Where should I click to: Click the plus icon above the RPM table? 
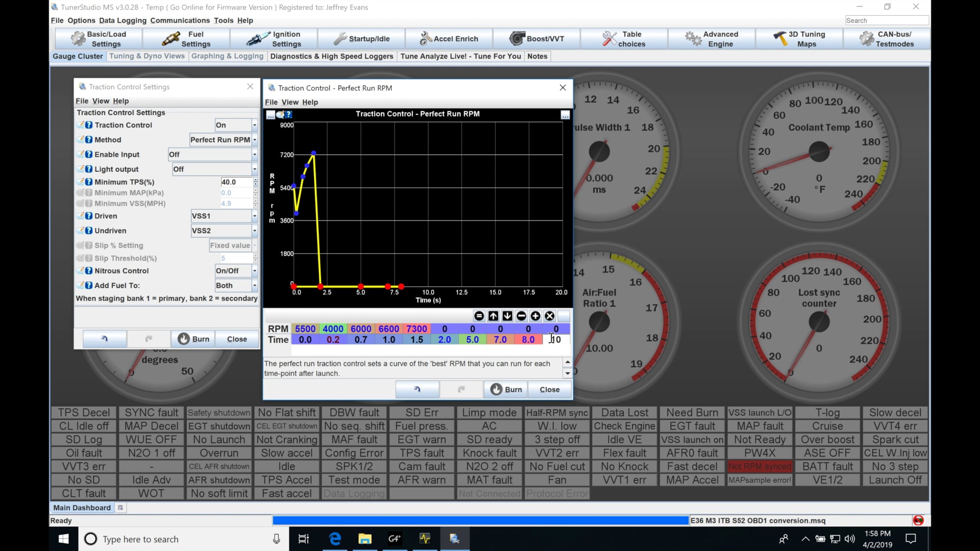pos(535,316)
